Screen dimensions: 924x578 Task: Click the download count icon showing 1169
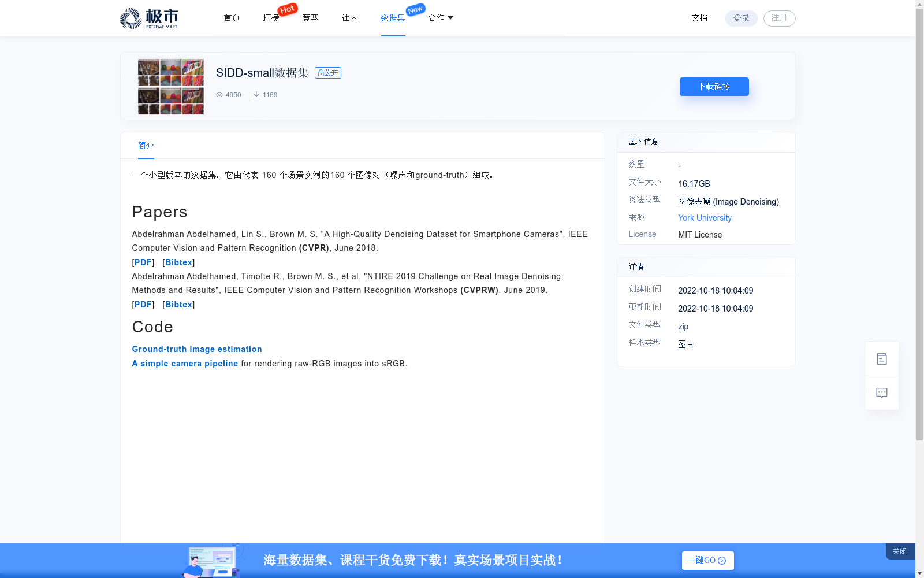256,95
